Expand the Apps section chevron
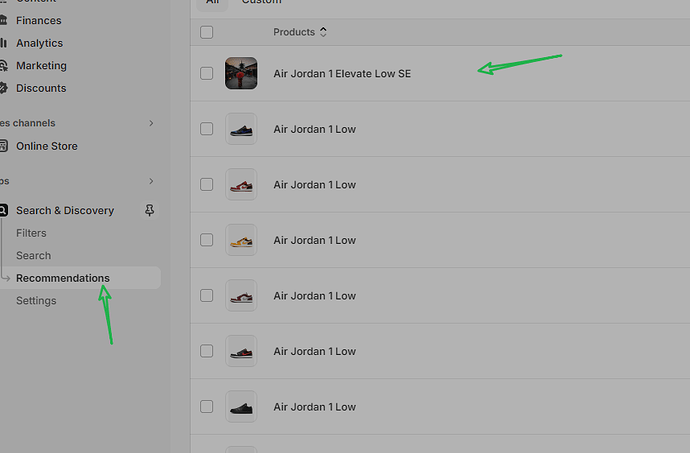 click(151, 181)
